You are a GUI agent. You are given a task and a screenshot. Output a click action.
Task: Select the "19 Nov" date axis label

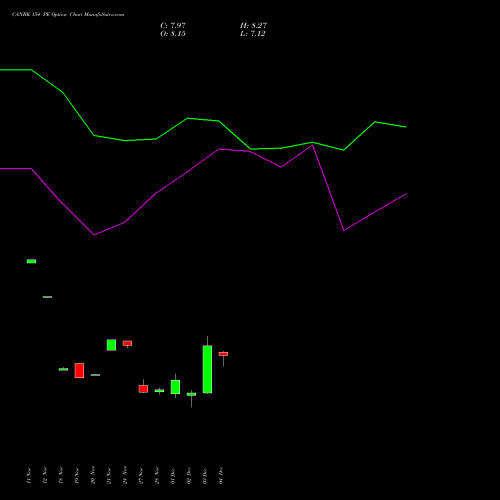coord(77,475)
